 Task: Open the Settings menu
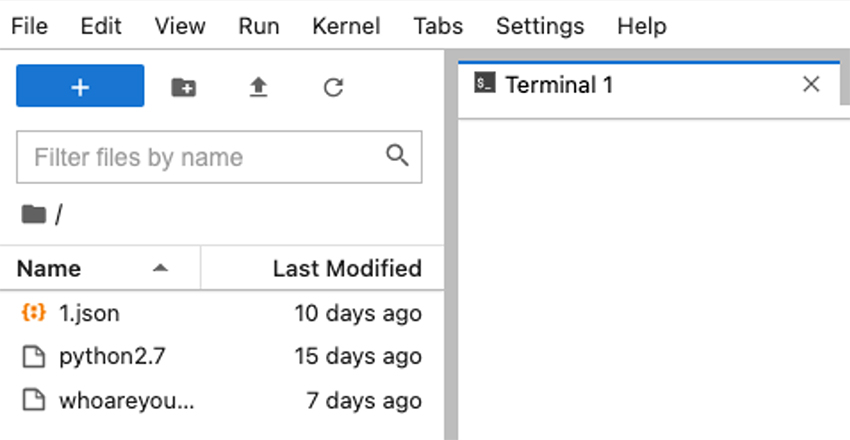pos(539,26)
